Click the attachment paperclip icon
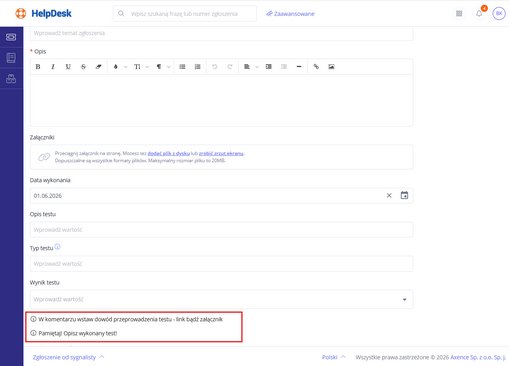 tap(44, 157)
